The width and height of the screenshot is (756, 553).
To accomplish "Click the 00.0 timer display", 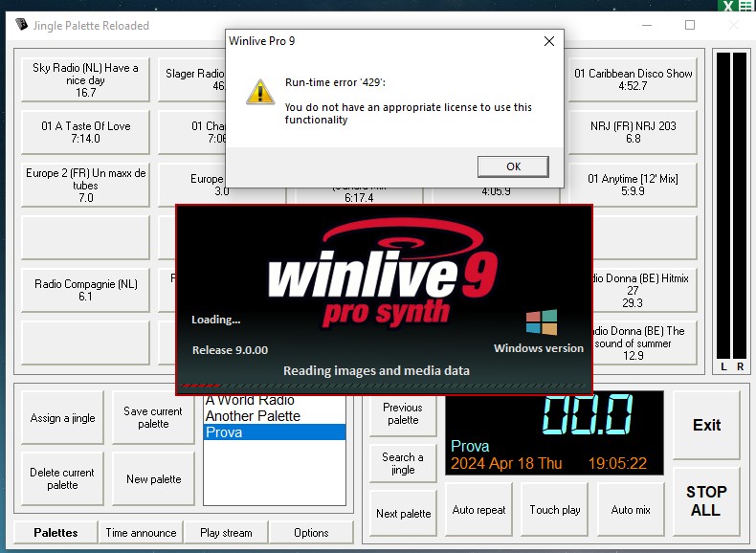I will tap(588, 414).
